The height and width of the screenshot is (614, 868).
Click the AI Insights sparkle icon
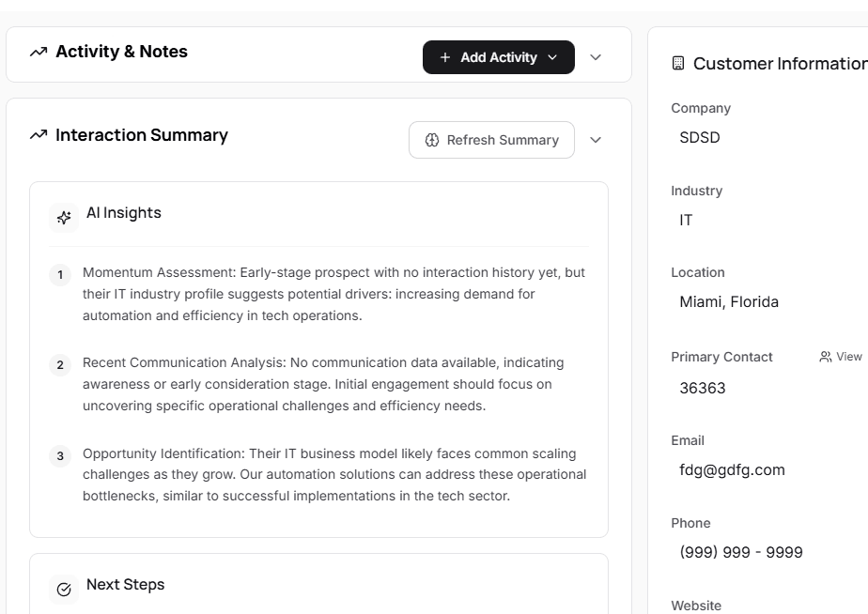click(64, 218)
